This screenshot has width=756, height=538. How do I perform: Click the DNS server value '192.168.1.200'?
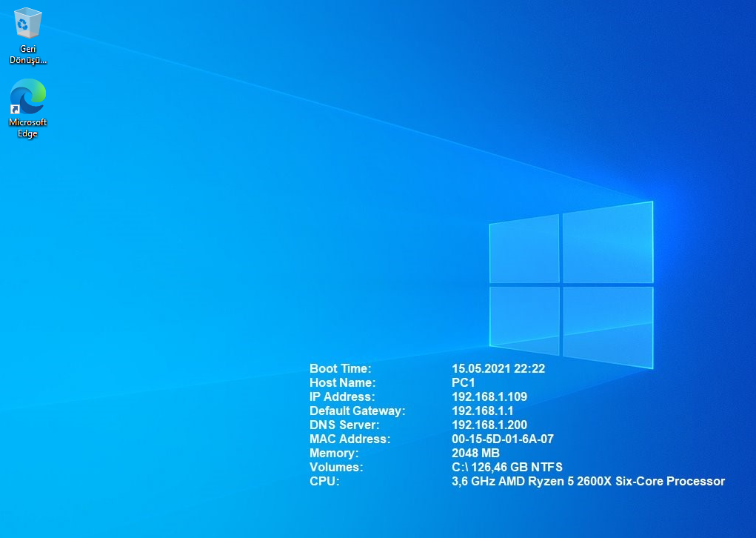(489, 425)
